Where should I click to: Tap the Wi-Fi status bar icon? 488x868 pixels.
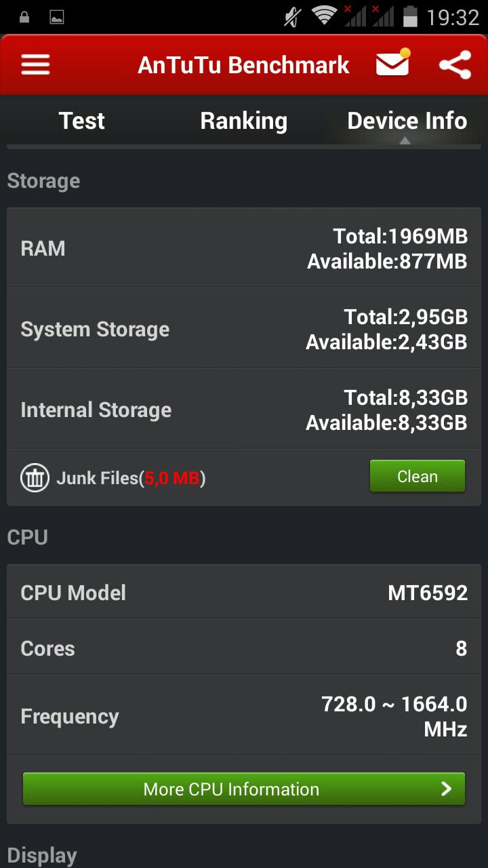(325, 16)
